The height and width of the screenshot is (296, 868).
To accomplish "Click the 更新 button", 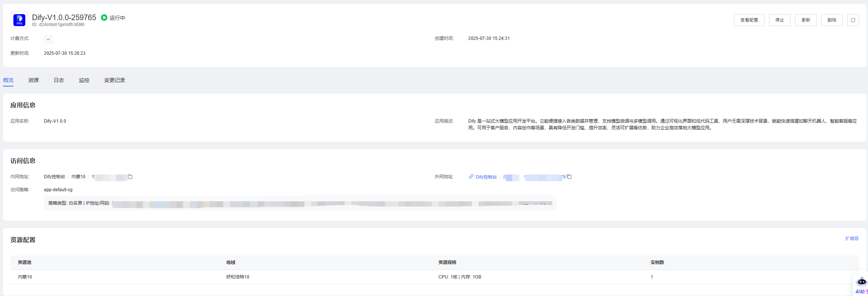I will tap(806, 20).
